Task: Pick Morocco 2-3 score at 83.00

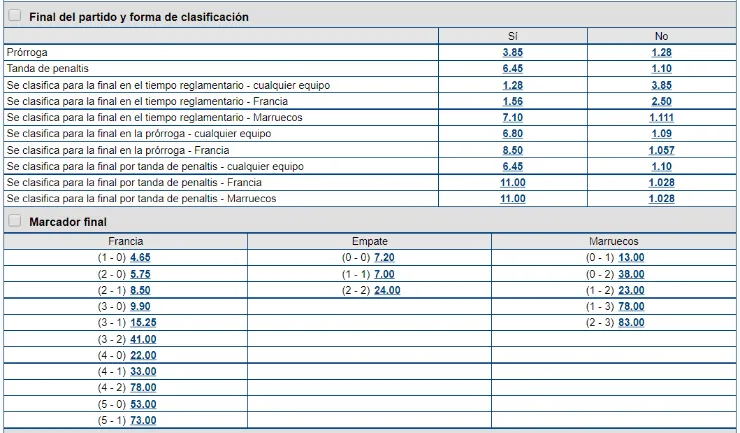Action: [x=631, y=323]
